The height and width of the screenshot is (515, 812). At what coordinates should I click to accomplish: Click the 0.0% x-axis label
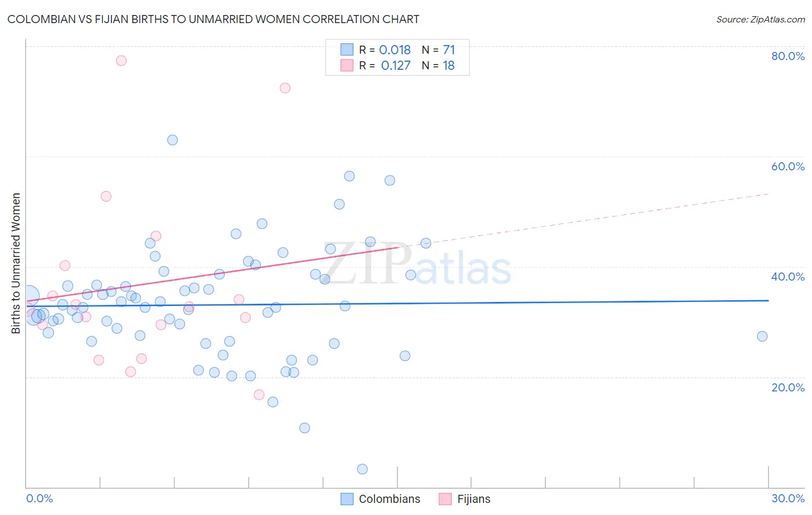point(39,498)
